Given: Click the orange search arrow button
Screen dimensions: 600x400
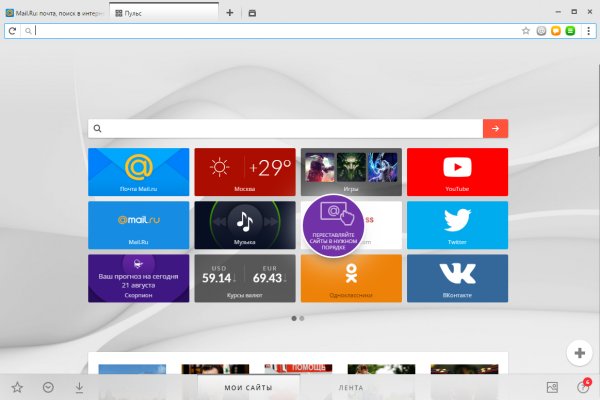Looking at the screenshot, I should 495,128.
